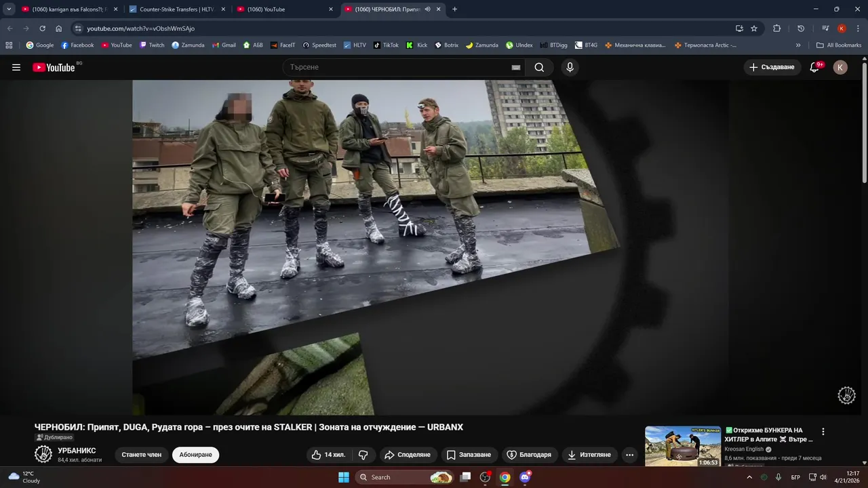This screenshot has height=488, width=868.
Task: Open Chrome extensions puzzle menu
Action: tap(777, 28)
